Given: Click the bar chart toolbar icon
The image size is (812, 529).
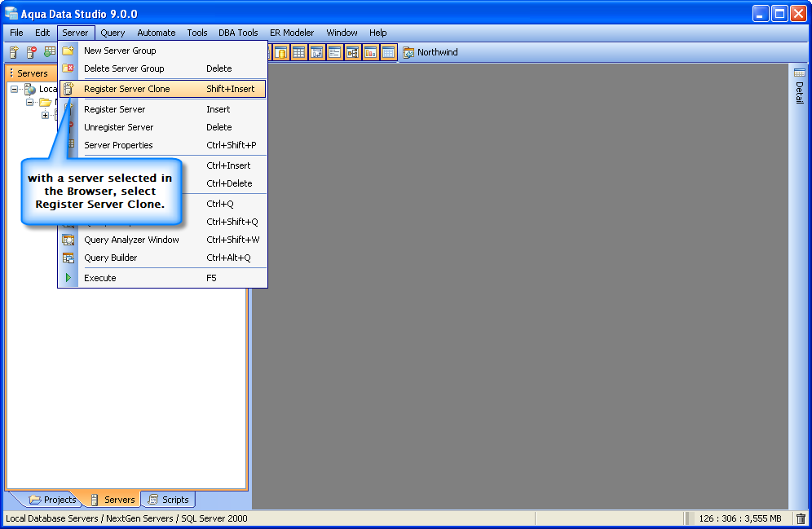Looking at the screenshot, I should 370,52.
